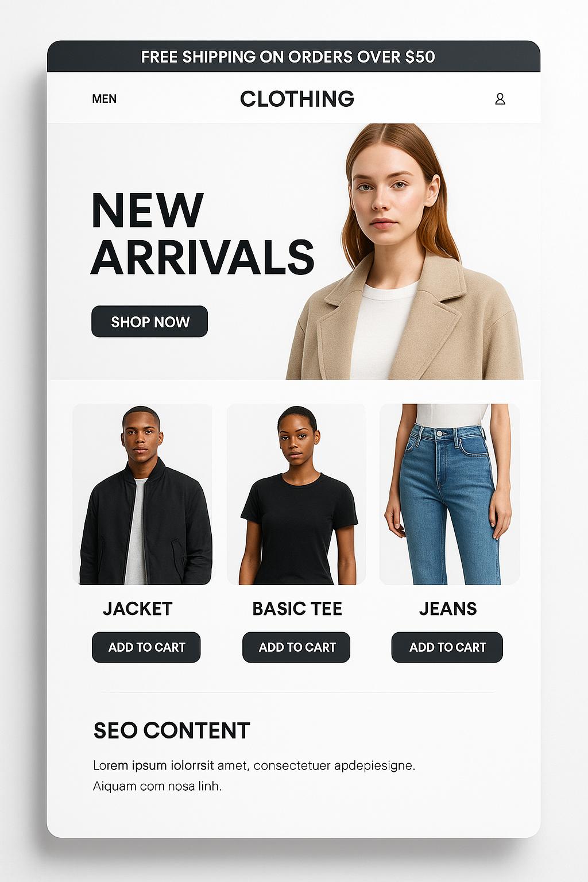
Task: Open the black basic tee product image
Action: (296, 494)
